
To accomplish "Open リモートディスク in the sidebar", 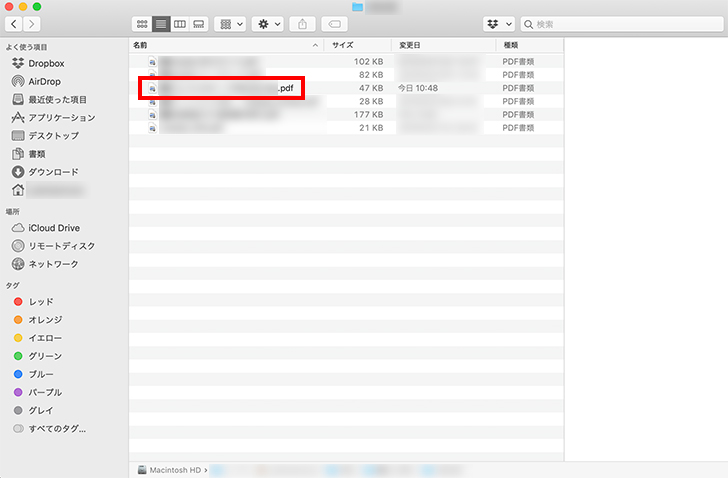I will pos(53,246).
